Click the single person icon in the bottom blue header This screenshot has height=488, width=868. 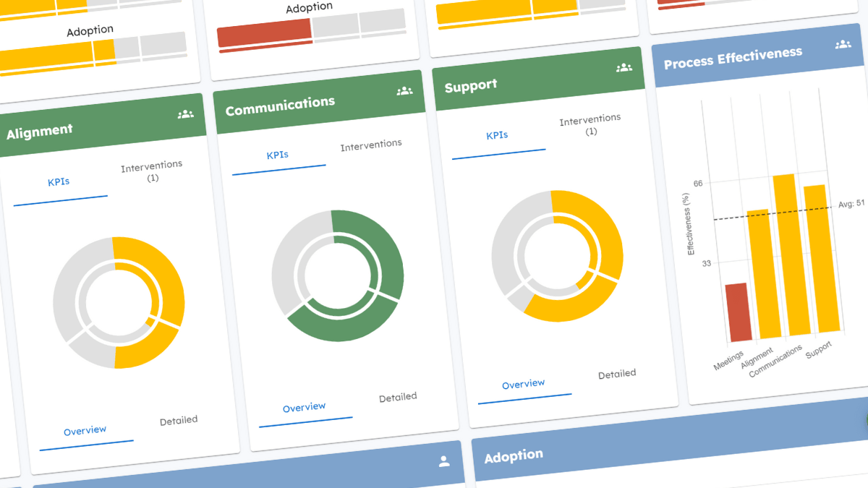[444, 461]
